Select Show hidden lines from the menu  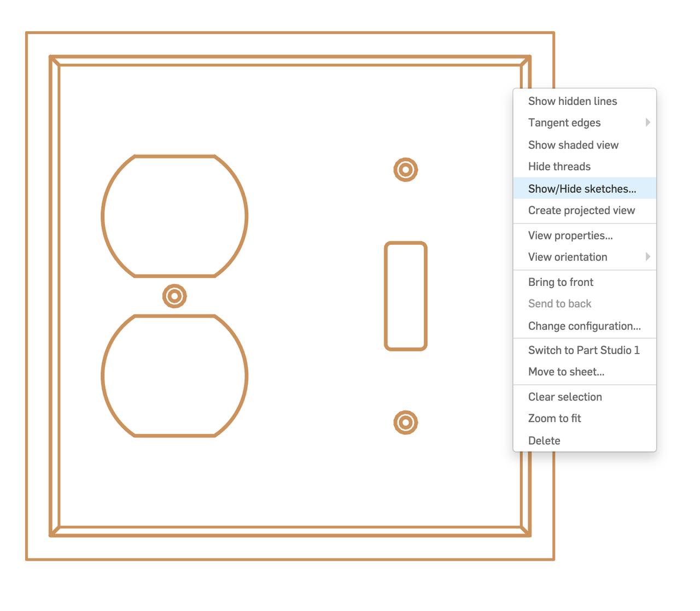[x=573, y=101]
